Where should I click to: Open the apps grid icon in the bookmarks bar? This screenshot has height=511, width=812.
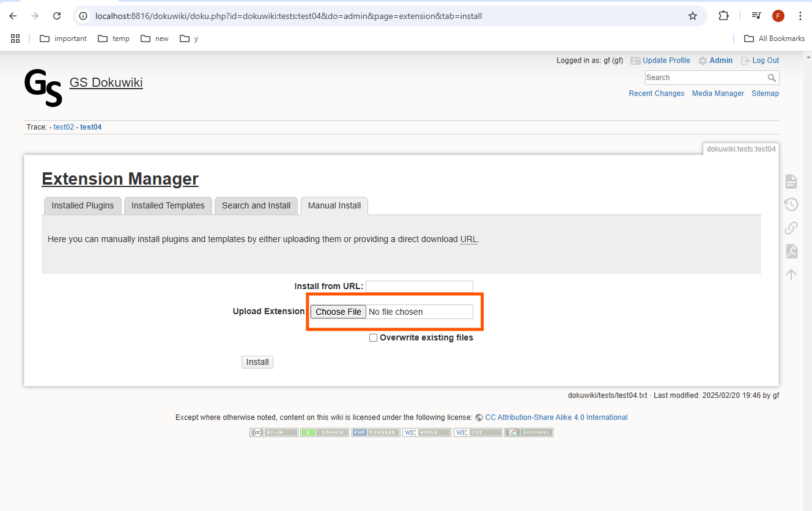click(15, 39)
